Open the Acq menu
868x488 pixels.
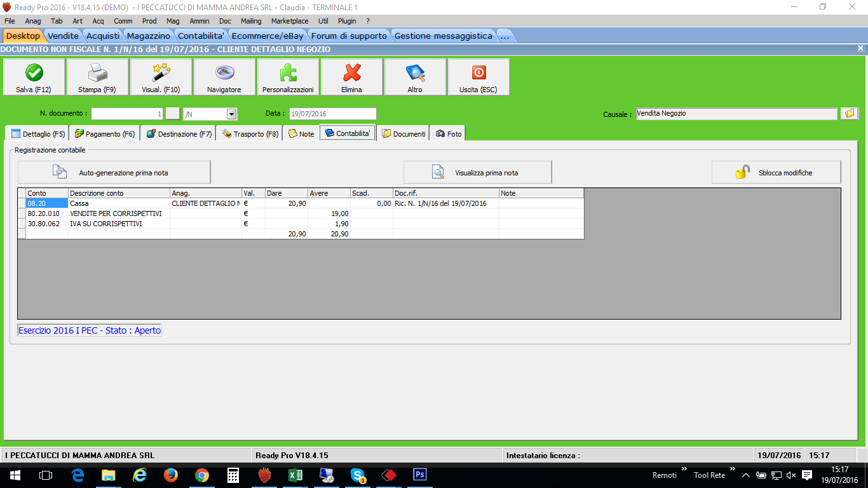click(x=98, y=21)
